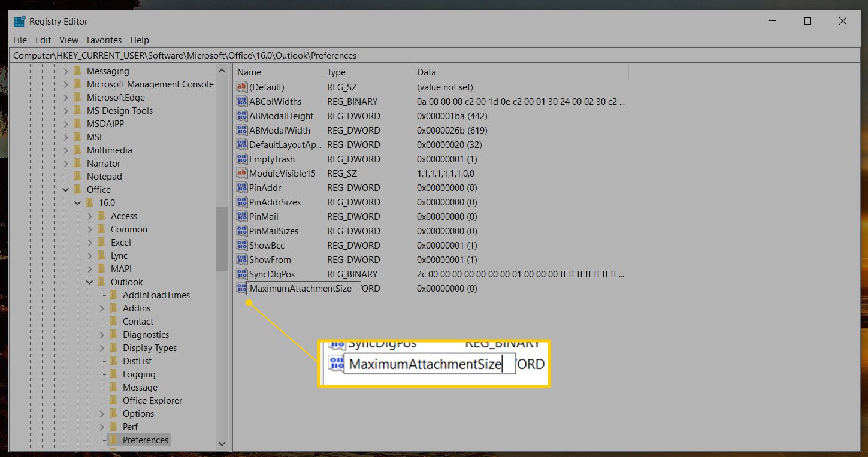Click the ModuleVisible15 string value icon
Screen dimensions: 868x457
pyautogui.click(x=241, y=173)
